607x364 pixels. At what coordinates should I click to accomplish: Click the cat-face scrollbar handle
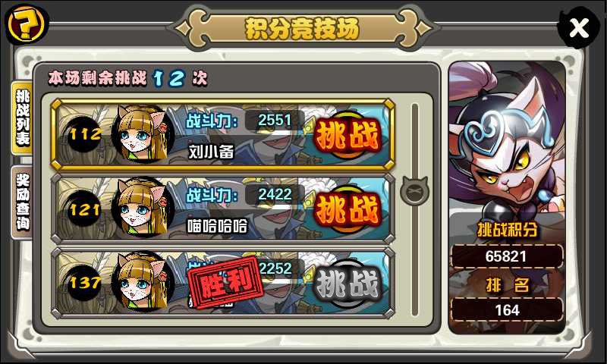tap(414, 190)
